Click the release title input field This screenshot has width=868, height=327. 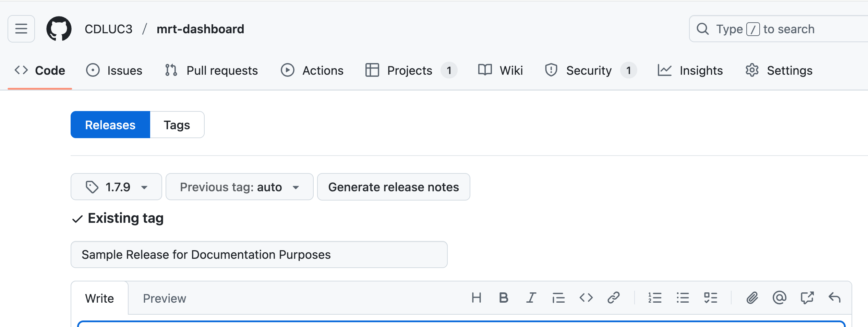point(259,255)
